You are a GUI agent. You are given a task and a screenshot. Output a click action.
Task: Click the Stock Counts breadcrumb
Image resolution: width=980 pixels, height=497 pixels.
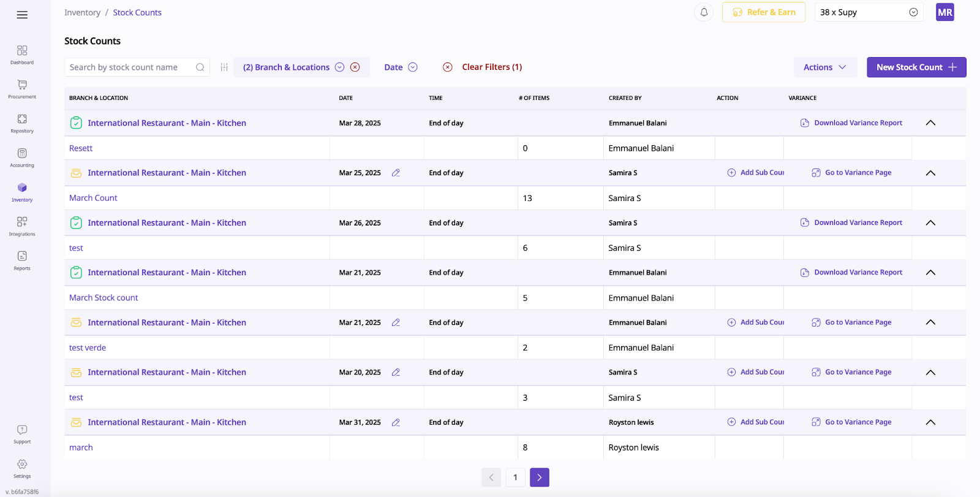[137, 12]
